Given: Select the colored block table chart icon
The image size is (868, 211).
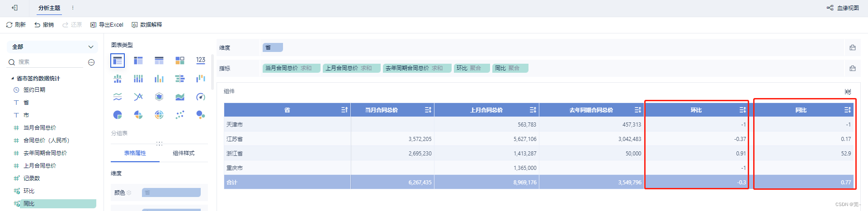Looking at the screenshot, I should tap(180, 61).
